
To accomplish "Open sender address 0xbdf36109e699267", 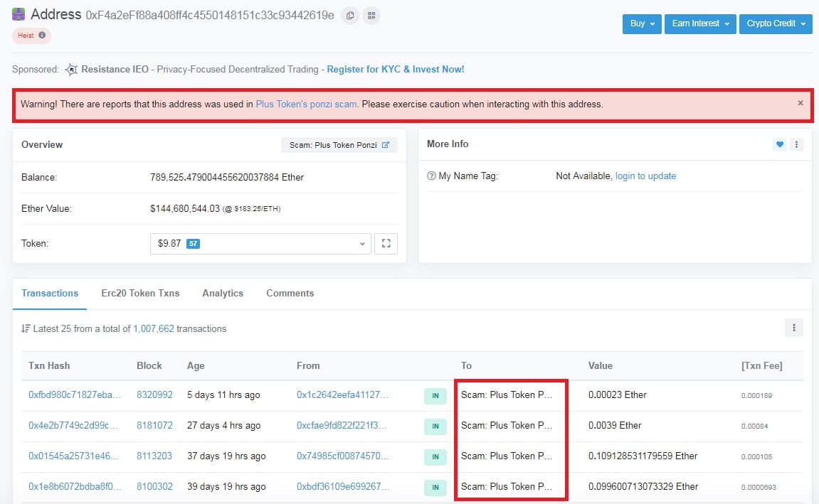I will [343, 486].
